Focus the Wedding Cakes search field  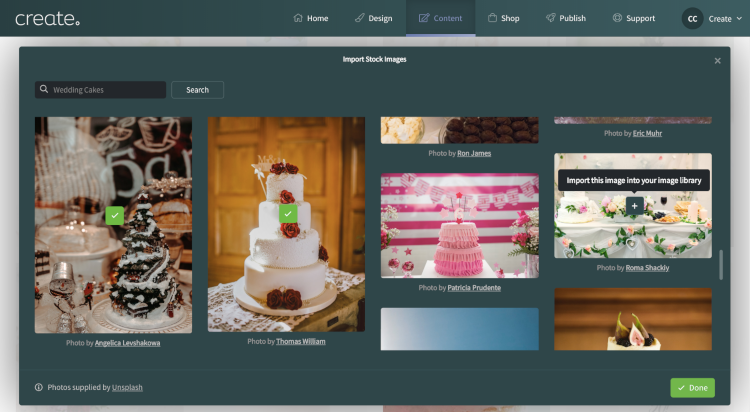click(x=100, y=89)
